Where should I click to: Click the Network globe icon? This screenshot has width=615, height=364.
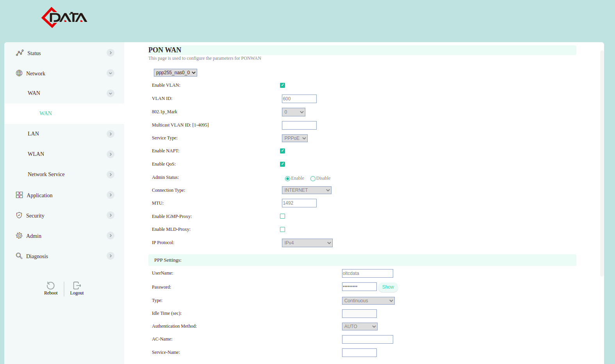19,73
